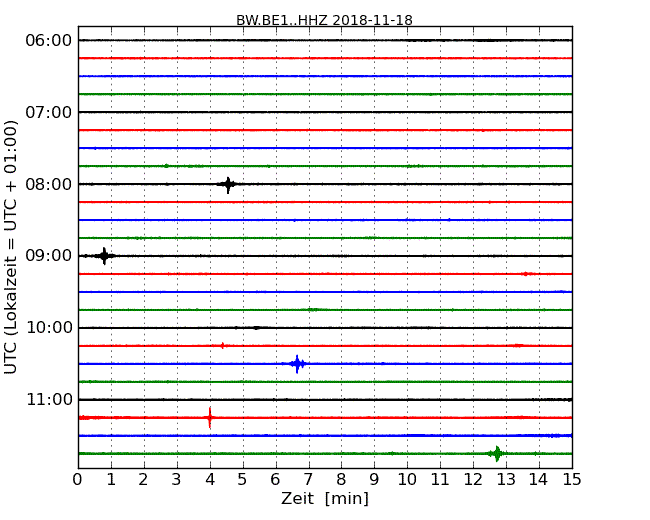The width and height of the screenshot is (650, 520).
Task: Select the 08:00 time label
Action: click(49, 184)
